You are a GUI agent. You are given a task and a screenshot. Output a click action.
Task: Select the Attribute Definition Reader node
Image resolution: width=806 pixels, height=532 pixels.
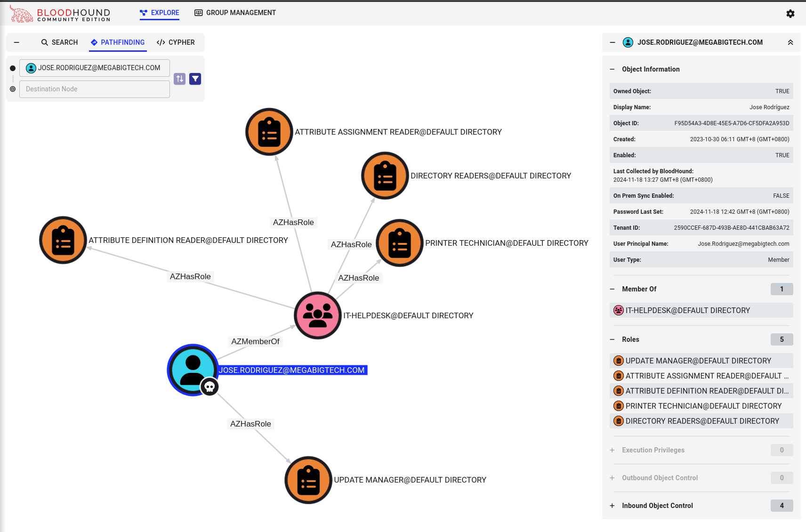[63, 240]
